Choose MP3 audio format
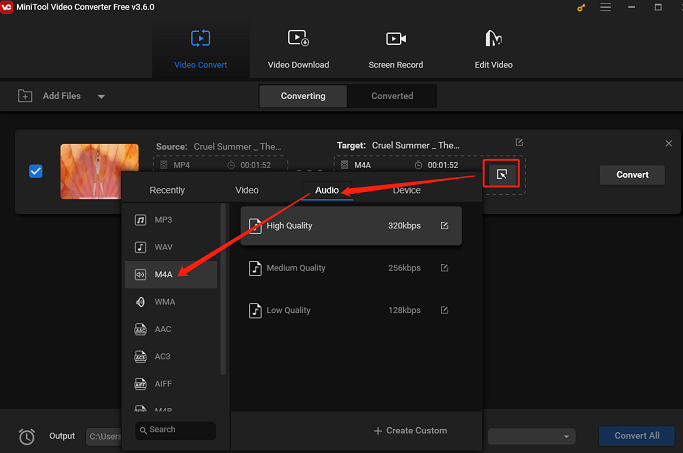683x453 pixels. pos(171,220)
